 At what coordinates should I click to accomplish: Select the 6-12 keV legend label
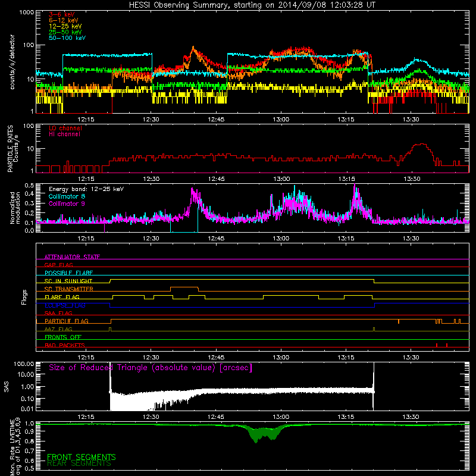pos(64,20)
